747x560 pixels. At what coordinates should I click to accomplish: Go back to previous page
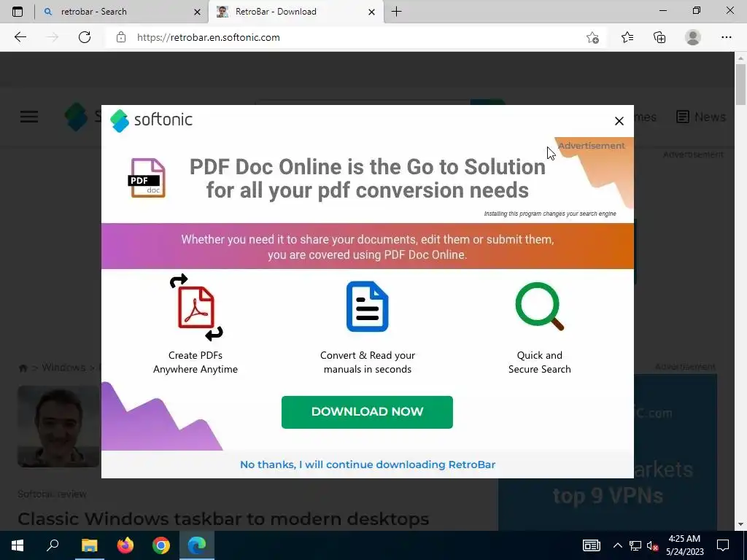pyautogui.click(x=20, y=37)
